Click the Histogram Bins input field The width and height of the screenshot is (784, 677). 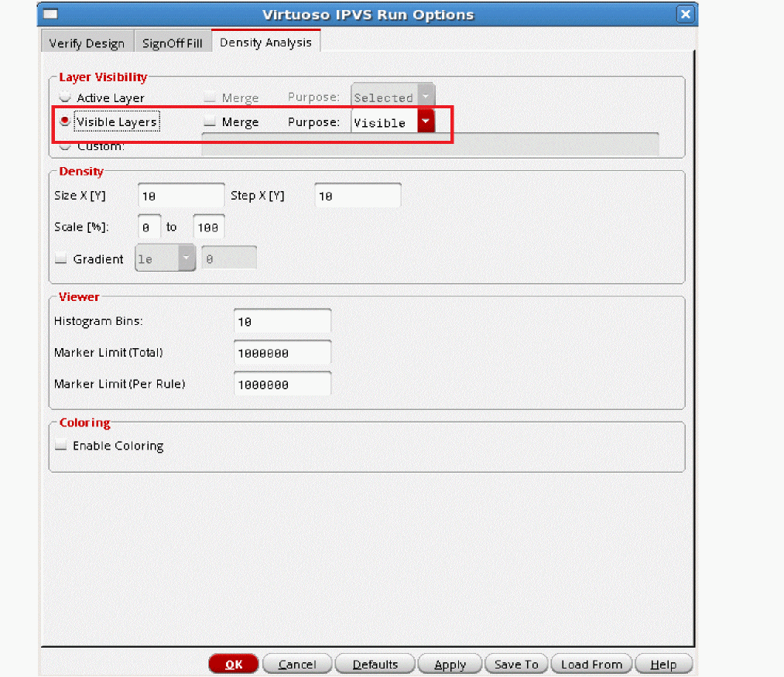(282, 321)
